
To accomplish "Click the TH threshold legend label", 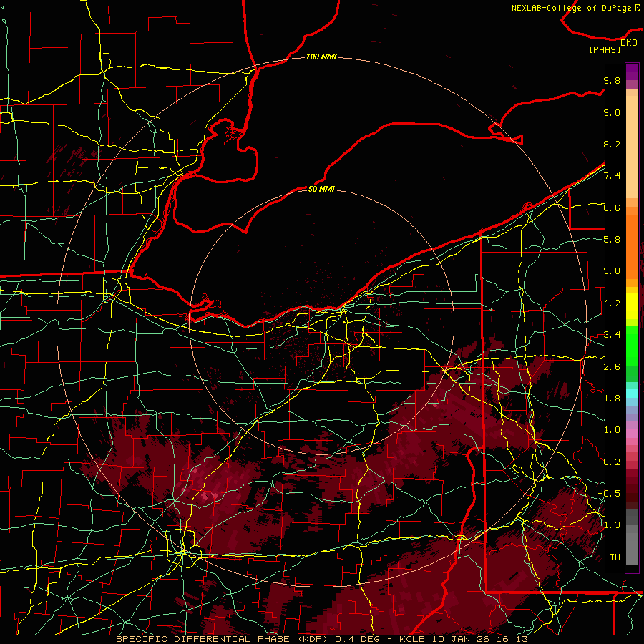I will point(615,557).
